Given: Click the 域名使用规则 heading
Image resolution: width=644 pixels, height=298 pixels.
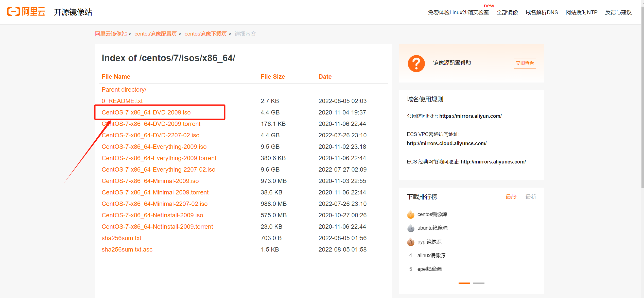Looking at the screenshot, I should tap(425, 99).
